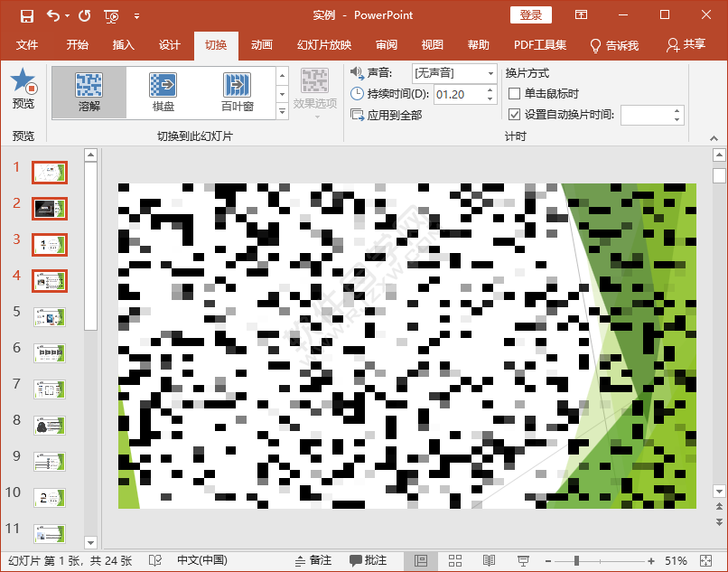The height and width of the screenshot is (572, 728).
Task: Select the 棋盘 (Checkerboard) transition icon
Action: tap(163, 85)
